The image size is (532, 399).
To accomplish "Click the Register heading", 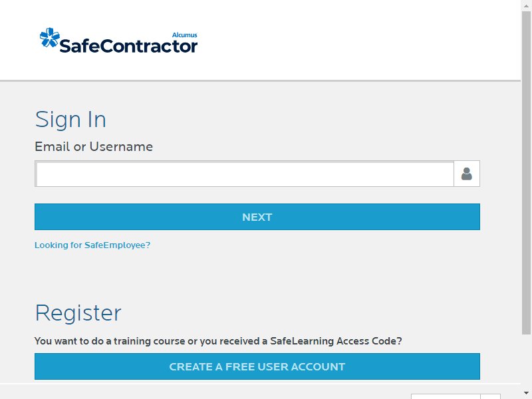I will (x=78, y=313).
